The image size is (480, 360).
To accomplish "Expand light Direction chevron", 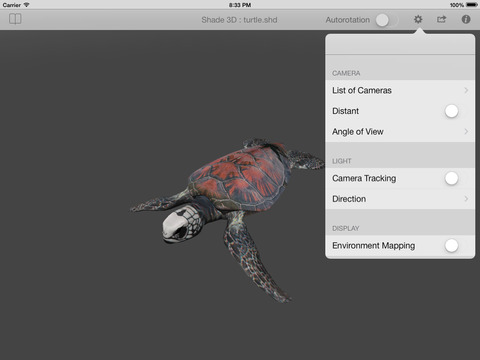I will coord(466,199).
